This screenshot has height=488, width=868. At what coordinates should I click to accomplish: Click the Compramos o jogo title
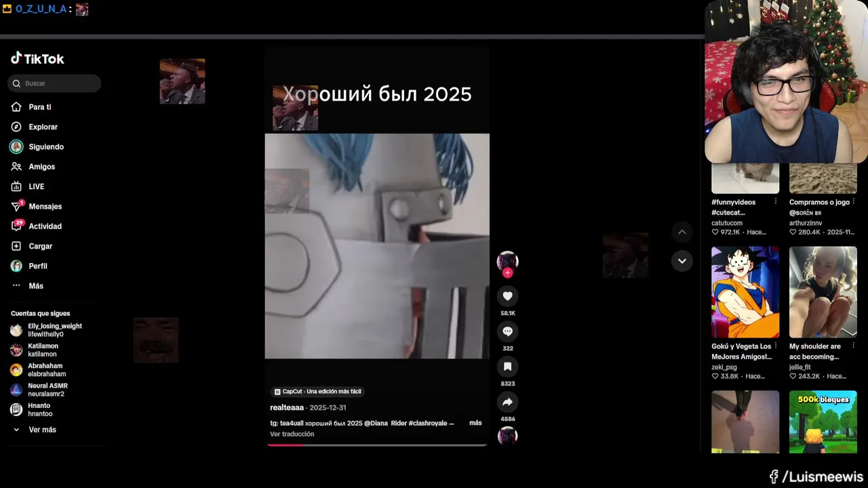[x=819, y=202]
